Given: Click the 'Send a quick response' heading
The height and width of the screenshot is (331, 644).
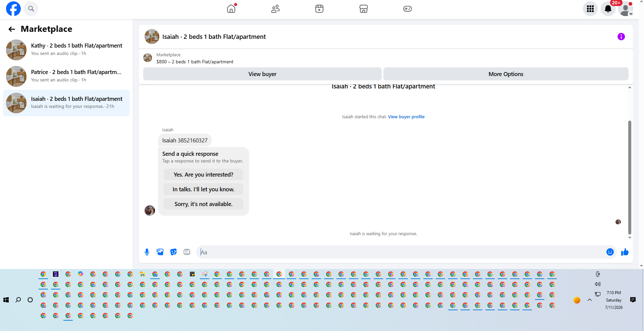Looking at the screenshot, I should coord(190,154).
